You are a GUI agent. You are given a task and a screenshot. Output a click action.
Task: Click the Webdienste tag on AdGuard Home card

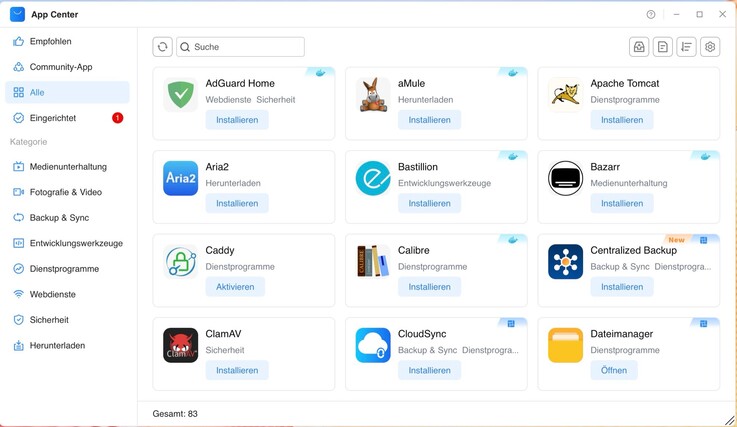point(228,100)
